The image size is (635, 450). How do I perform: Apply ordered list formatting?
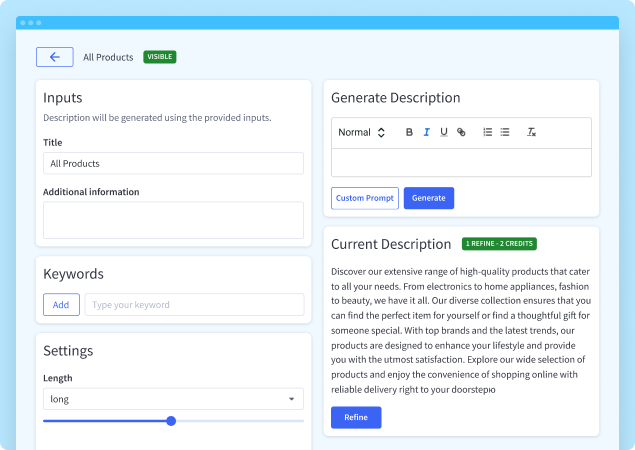tap(487, 132)
